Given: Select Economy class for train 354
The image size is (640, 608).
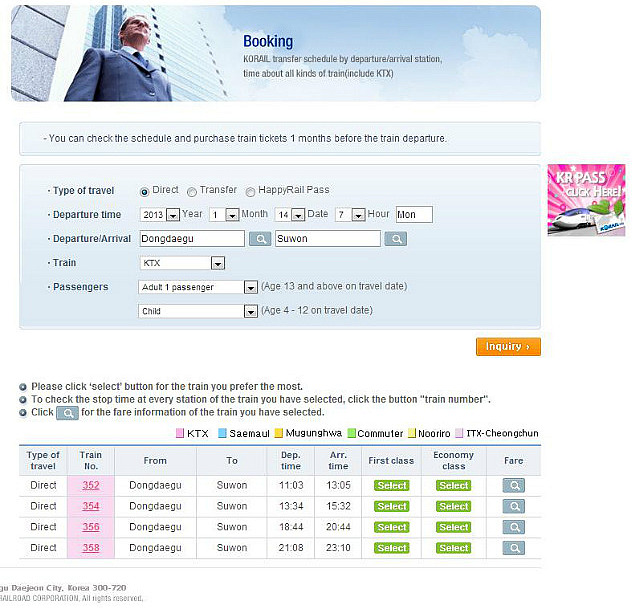Looking at the screenshot, I should click(x=453, y=506).
